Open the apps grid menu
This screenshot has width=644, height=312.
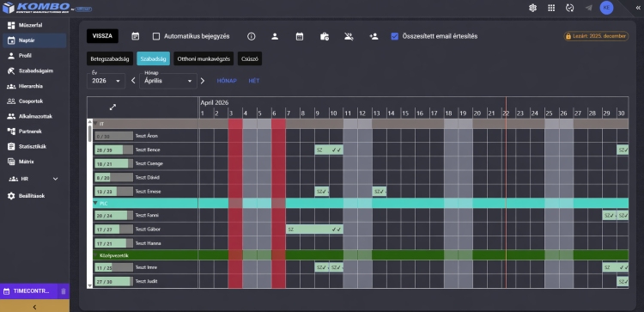click(551, 8)
